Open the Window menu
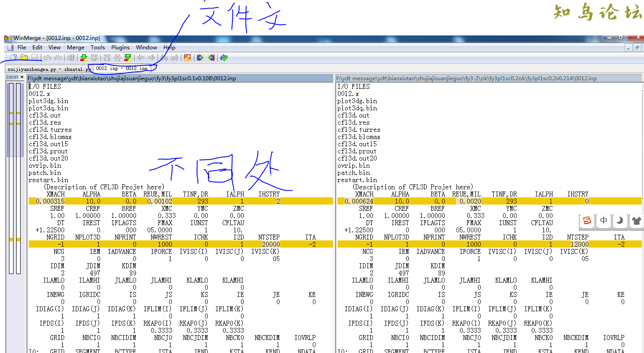The width and height of the screenshot is (644, 353). [146, 47]
